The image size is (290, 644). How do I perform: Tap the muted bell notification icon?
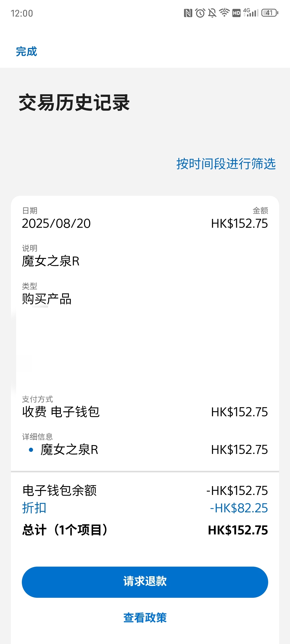(212, 13)
